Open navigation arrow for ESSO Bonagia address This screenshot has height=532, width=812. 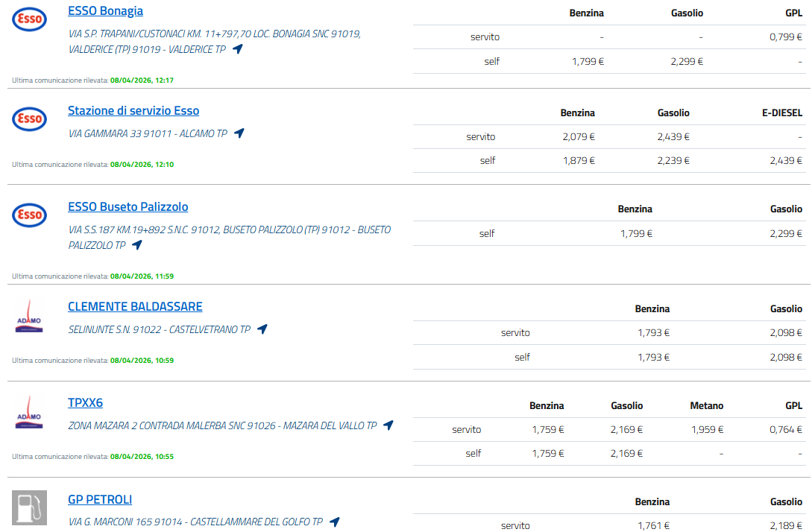(238, 49)
